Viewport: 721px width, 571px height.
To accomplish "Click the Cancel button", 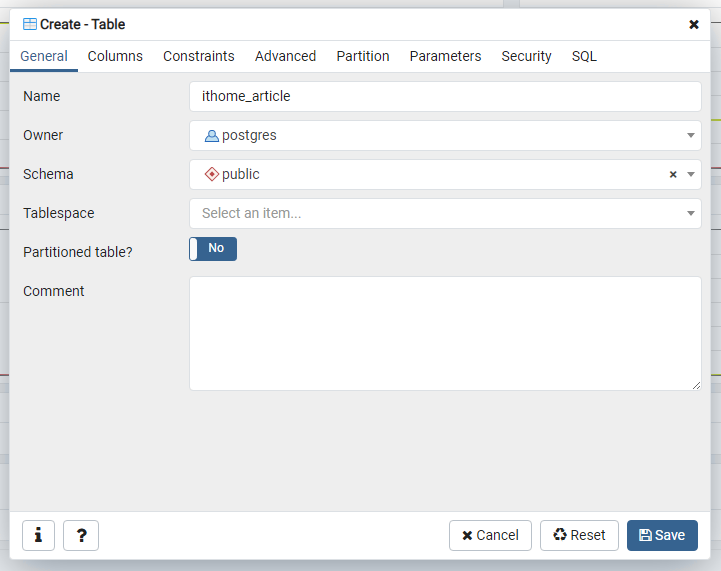I will tap(490, 535).
